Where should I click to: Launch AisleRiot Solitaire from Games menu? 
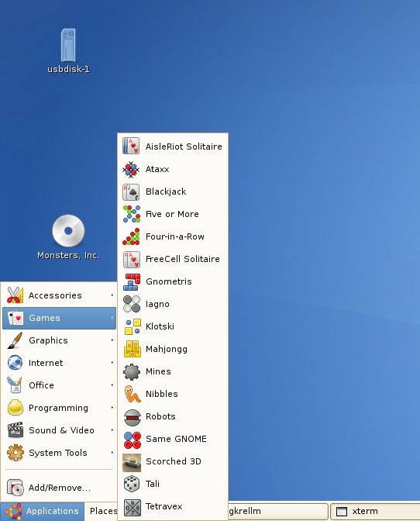[x=173, y=147]
